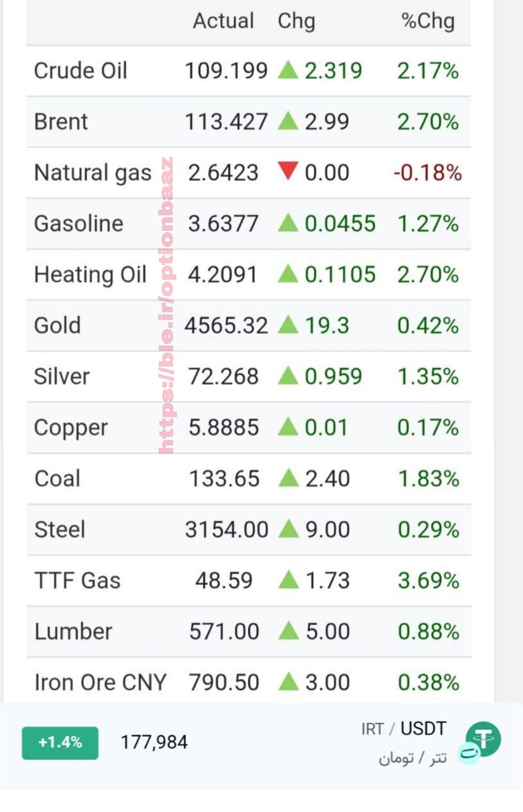Image resolution: width=523 pixels, height=812 pixels.
Task: Click the +1.4% green badge
Action: click(x=60, y=743)
